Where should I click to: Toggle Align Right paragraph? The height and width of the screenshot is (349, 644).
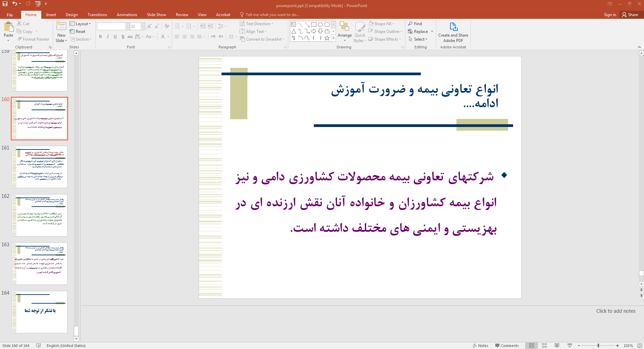(192, 37)
